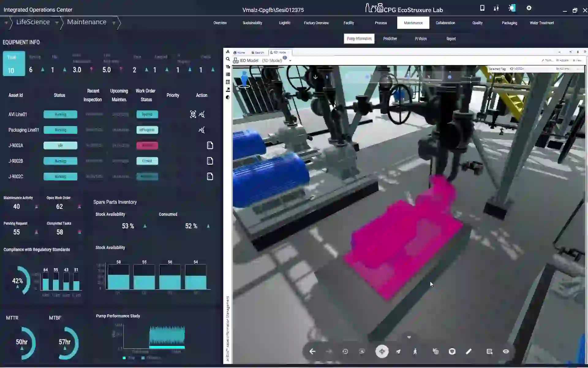Open the Factory Overview tab
This screenshot has width=588, height=368.
[316, 23]
